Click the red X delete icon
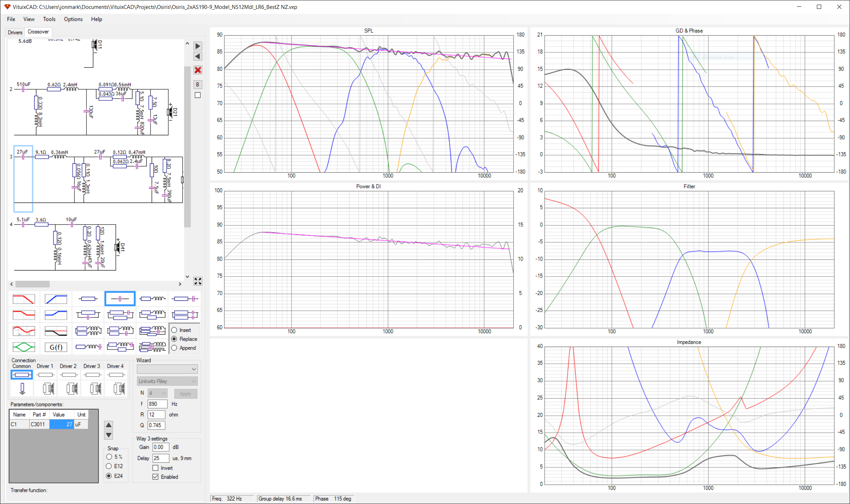Viewport: 850px width, 504px height. [x=198, y=70]
